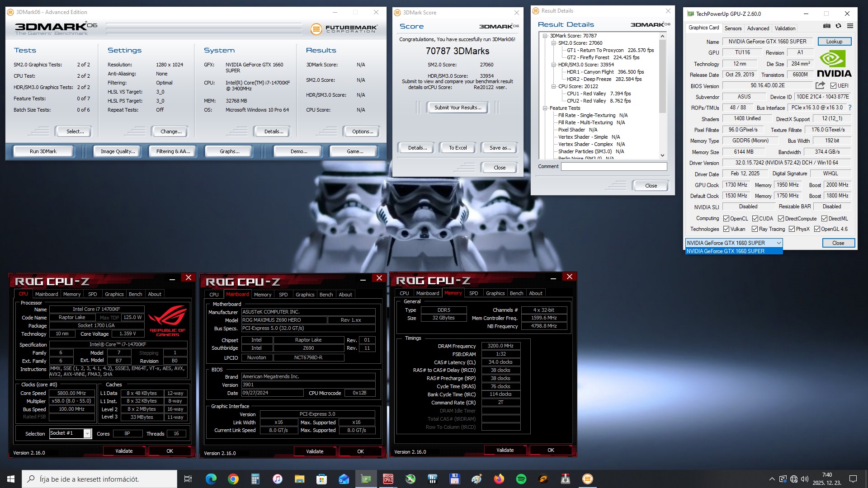Toggle the CUDA checkbox
Viewport: 868px width, 488px height.
[x=755, y=219]
